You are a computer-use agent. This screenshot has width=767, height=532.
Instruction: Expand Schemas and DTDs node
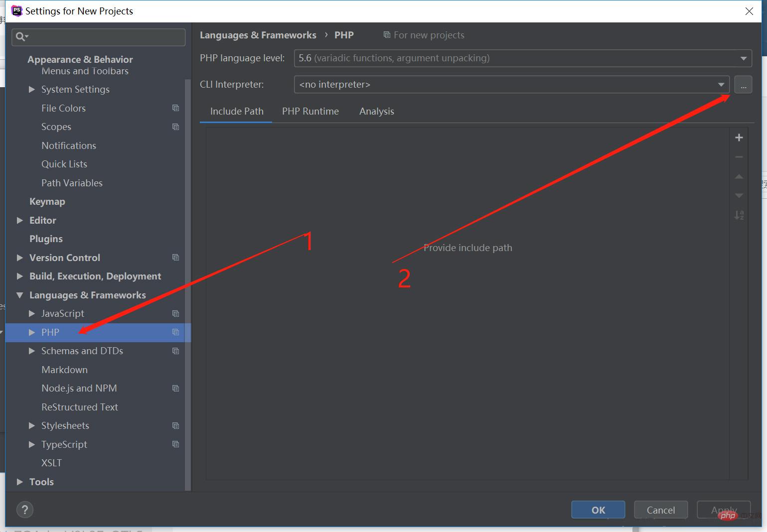point(32,351)
